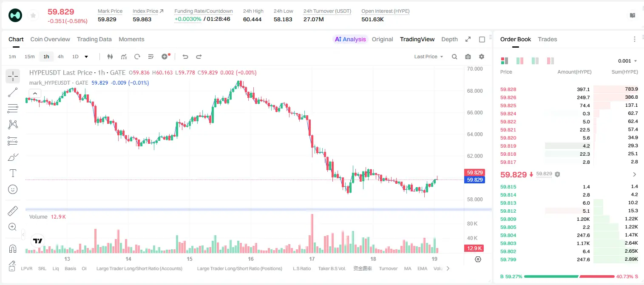The height and width of the screenshot is (285, 644).
Task: Open chart settings gear icon
Action: pos(482,57)
